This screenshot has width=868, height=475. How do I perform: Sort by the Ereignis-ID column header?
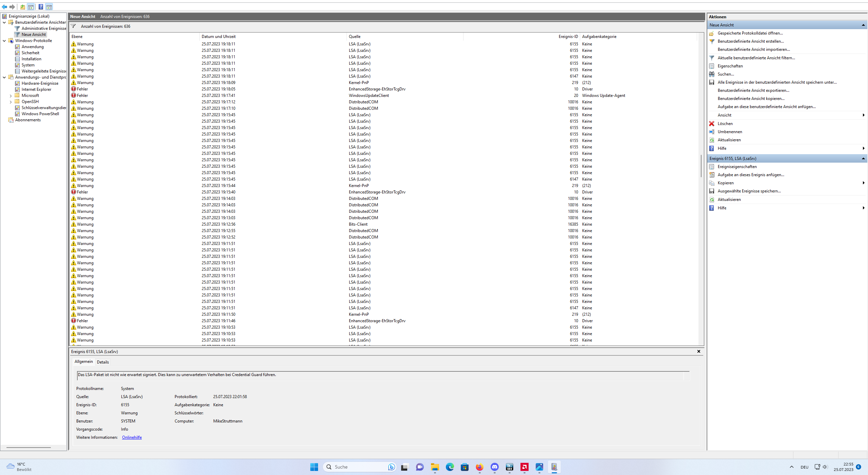568,37
